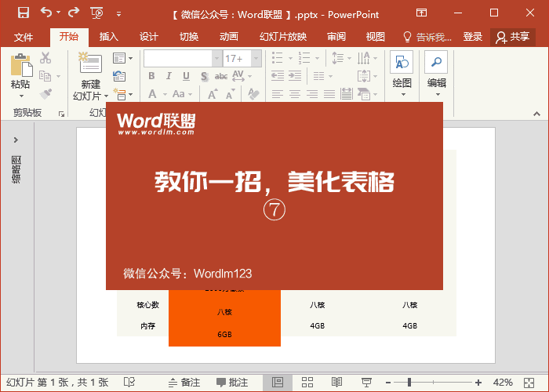Click the 登录 sign-in link
The image size is (549, 392).
click(473, 37)
